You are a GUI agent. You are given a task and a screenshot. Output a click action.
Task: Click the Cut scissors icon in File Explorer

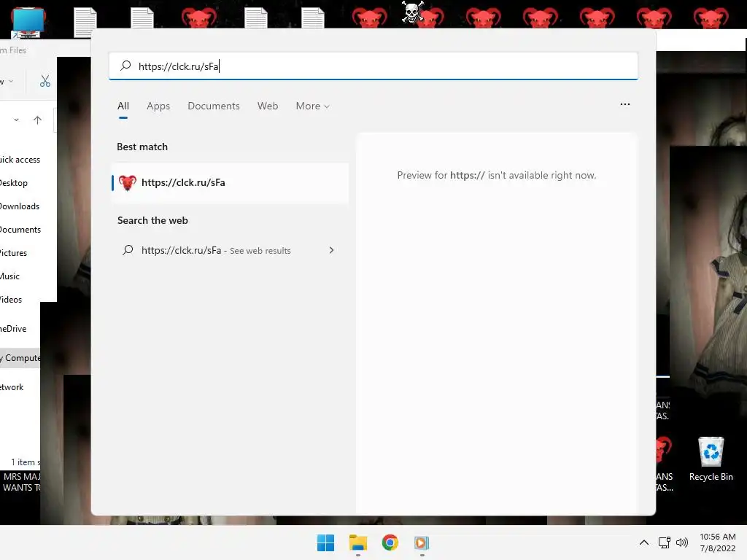[x=44, y=81]
